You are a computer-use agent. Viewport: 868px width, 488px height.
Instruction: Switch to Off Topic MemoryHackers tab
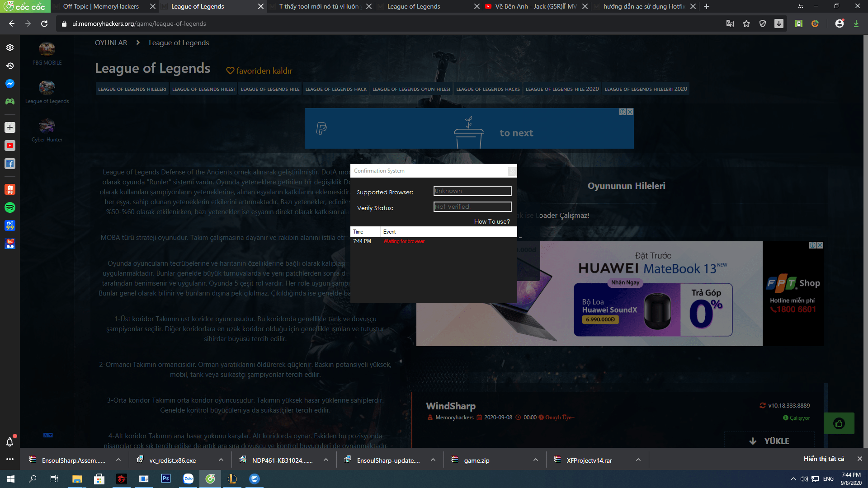pos(101,6)
